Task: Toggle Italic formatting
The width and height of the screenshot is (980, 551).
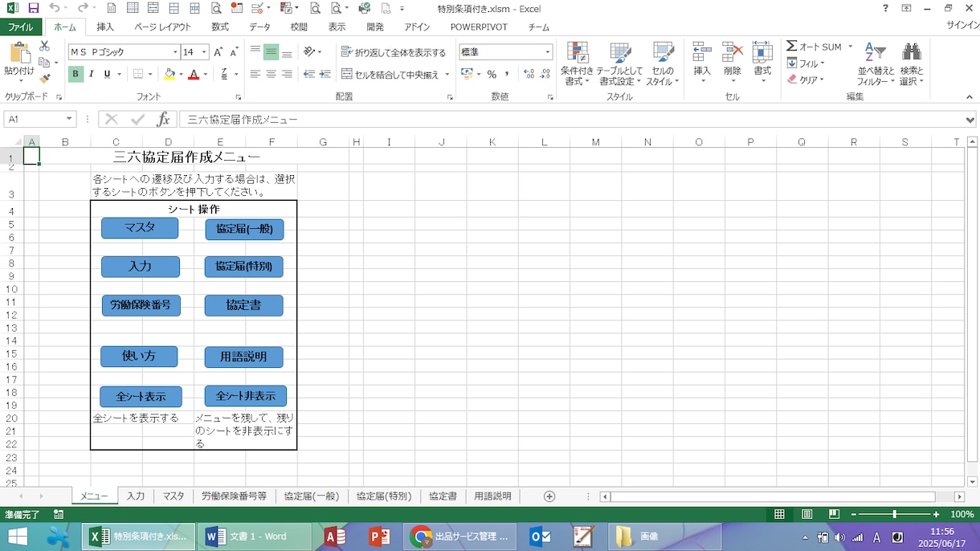Action: click(x=91, y=74)
